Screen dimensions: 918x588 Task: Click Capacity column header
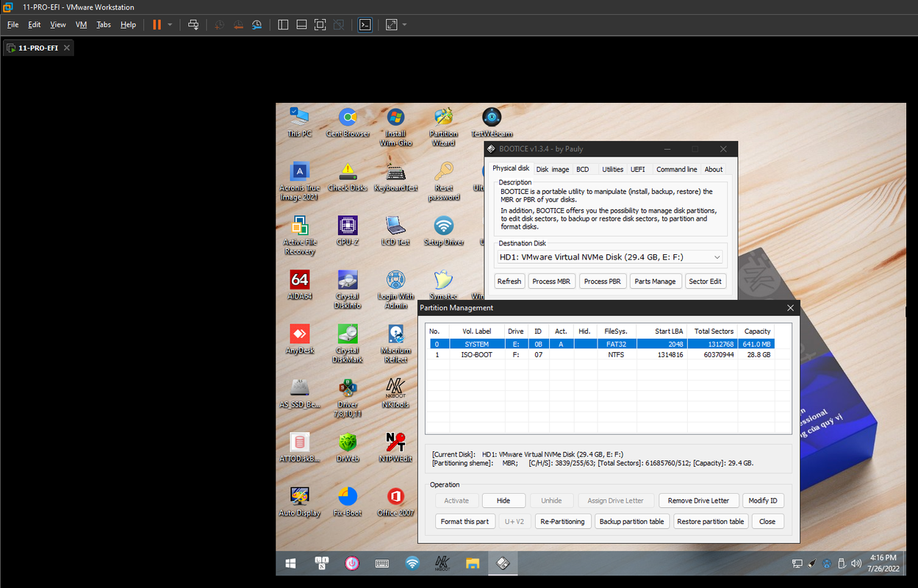pos(757,331)
